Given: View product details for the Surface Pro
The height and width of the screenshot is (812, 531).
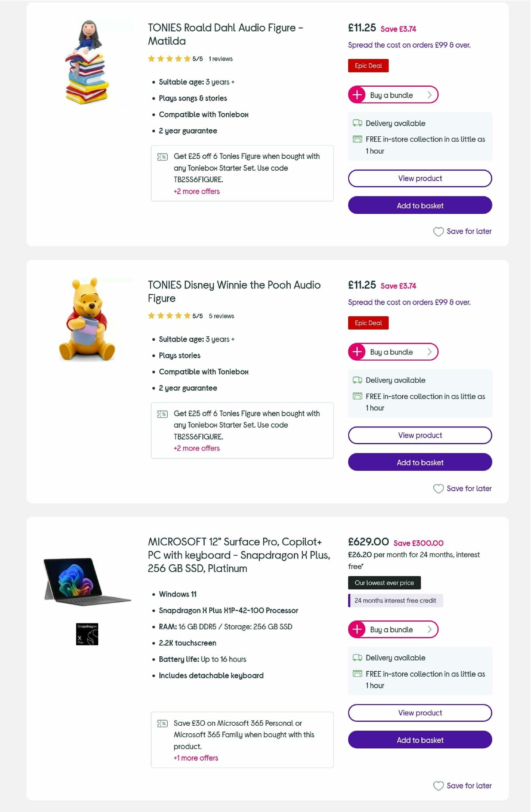Looking at the screenshot, I should click(419, 712).
